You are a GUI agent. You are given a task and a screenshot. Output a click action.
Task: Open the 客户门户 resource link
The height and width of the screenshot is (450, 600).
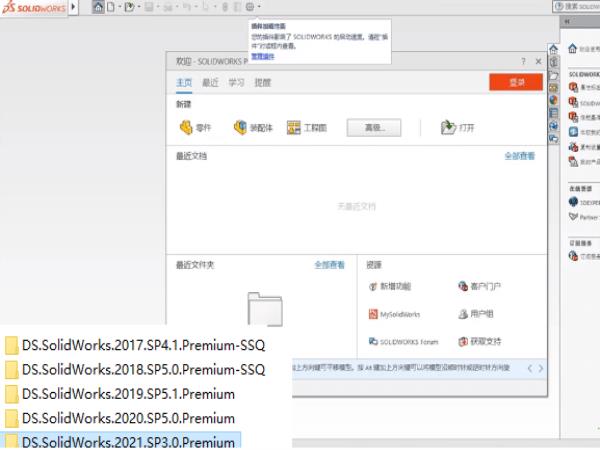pos(479,286)
